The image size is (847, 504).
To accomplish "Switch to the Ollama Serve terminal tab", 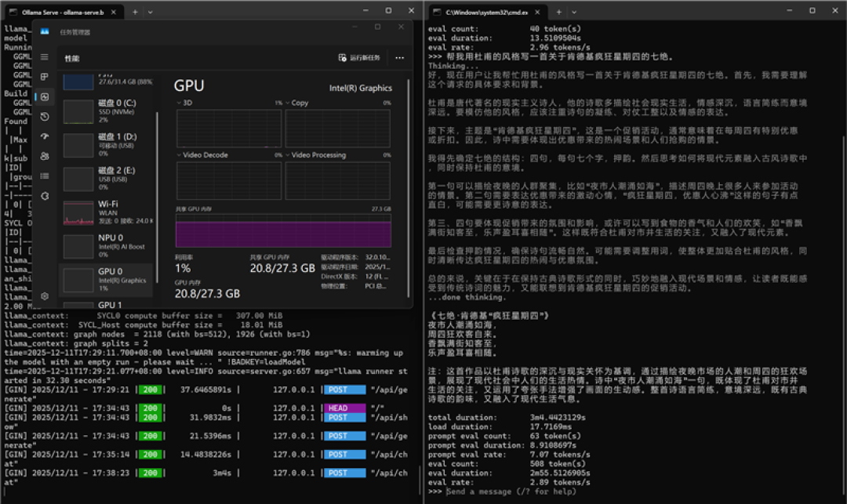I will pos(63,12).
